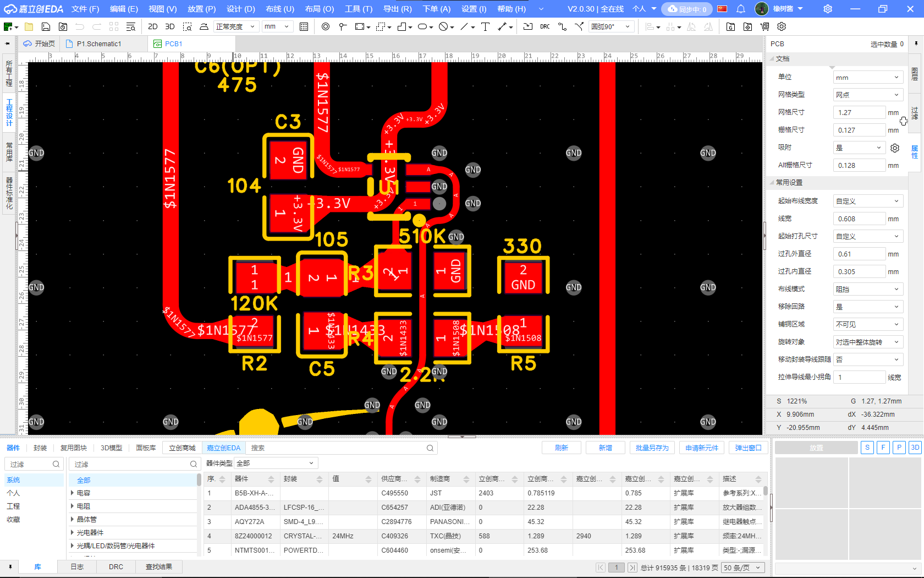The height and width of the screenshot is (578, 924).
Task: Open the grid type dropdown
Action: click(x=867, y=95)
